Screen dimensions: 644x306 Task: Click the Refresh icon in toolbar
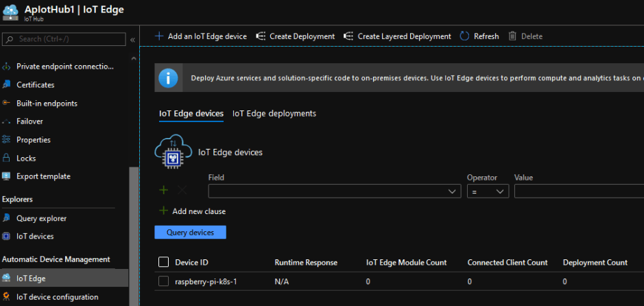pos(464,36)
